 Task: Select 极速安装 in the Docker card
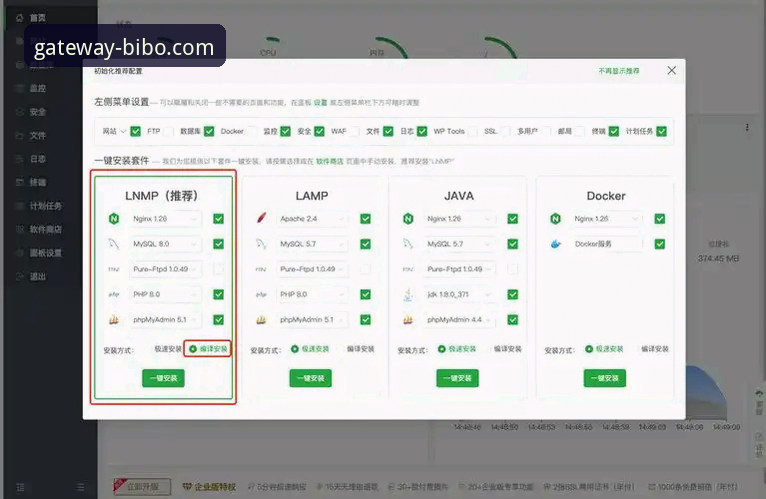pos(604,349)
